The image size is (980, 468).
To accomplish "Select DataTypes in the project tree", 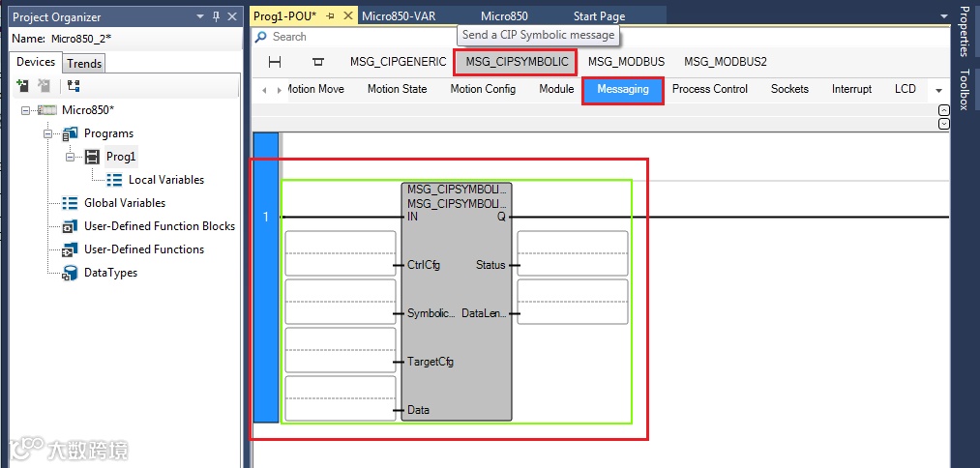I will coord(110,273).
